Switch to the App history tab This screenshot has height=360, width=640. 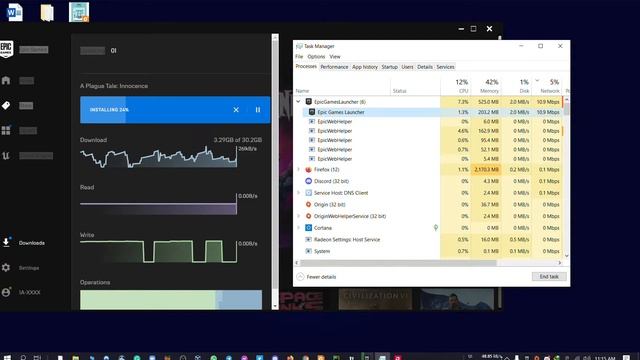(365, 67)
